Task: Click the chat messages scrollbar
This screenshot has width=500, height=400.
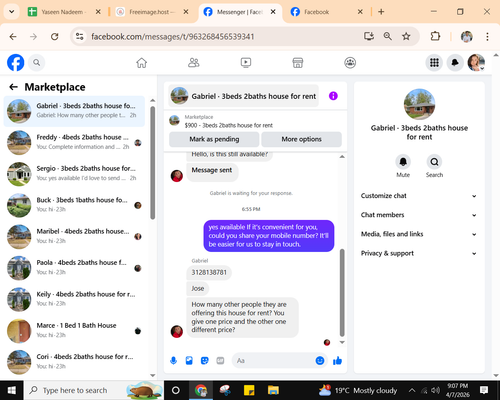Action: [342, 293]
